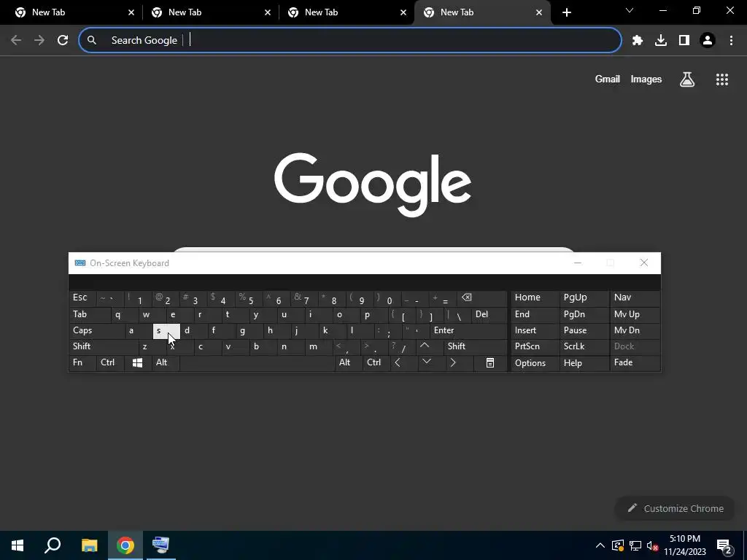This screenshot has height=560, width=747.
Task: Open the Chrome extensions puzzle icon
Action: 638,41
